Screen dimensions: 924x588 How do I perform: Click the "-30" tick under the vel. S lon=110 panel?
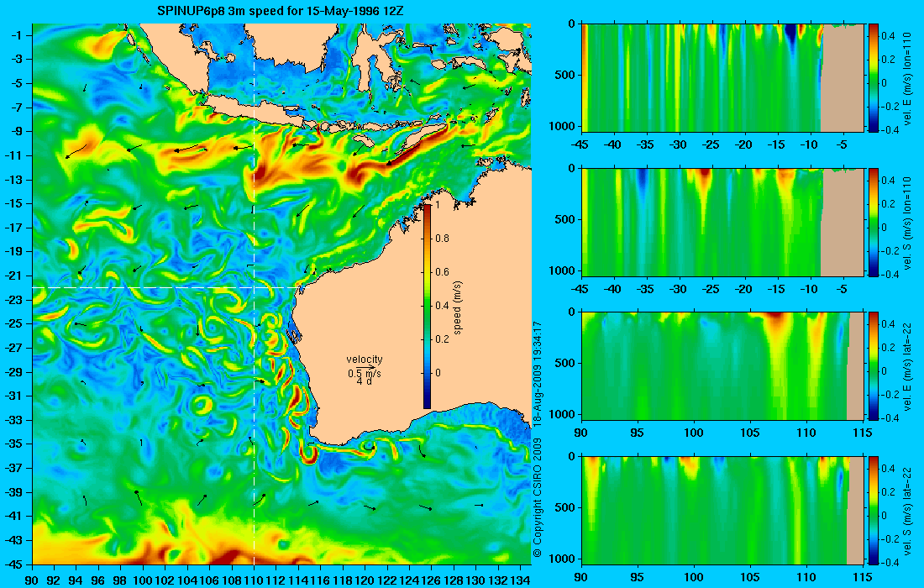click(x=679, y=289)
